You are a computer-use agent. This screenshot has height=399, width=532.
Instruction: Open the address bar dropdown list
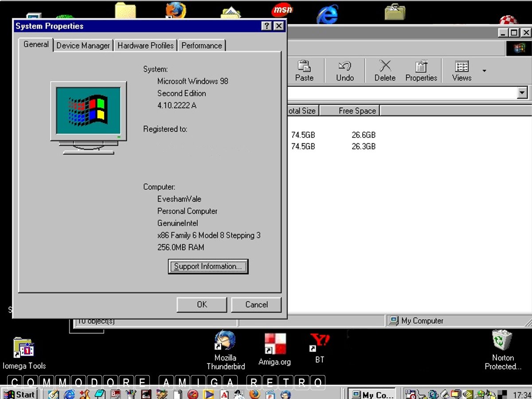pyautogui.click(x=523, y=93)
